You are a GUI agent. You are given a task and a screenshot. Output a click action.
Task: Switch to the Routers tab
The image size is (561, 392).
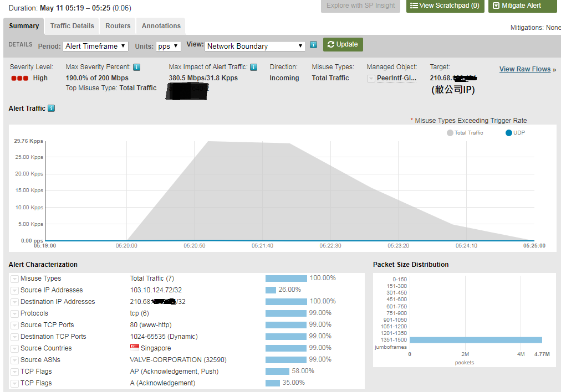coord(118,26)
